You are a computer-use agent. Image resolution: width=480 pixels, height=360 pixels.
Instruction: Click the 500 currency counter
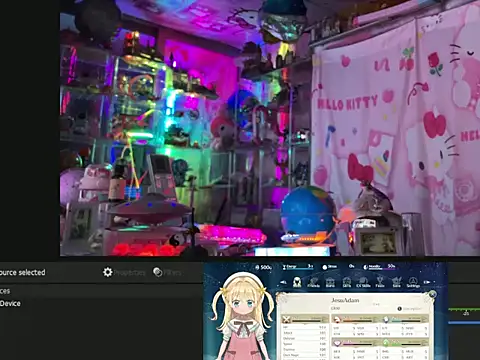263,267
